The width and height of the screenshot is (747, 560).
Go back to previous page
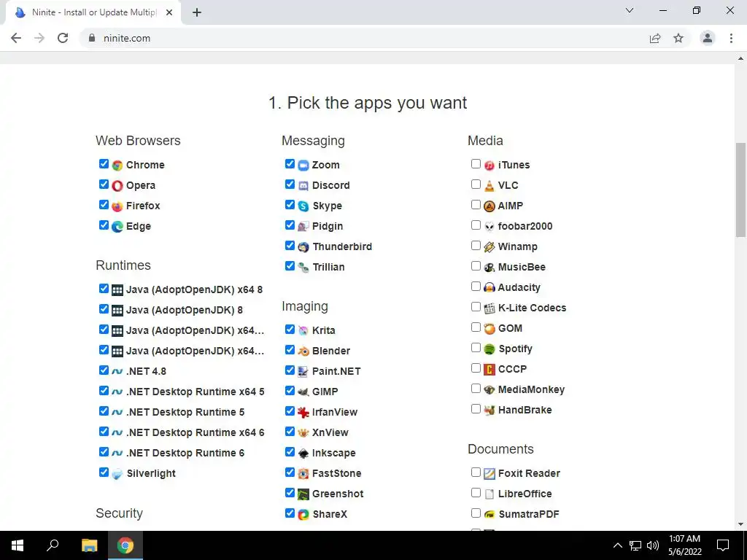[16, 38]
